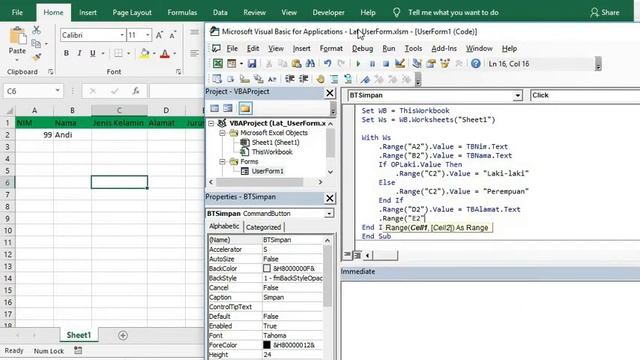Viewport: 640px width, 360px height.
Task: Toggle Design Mode icon in VBA toolbar
Action: pos(400,64)
